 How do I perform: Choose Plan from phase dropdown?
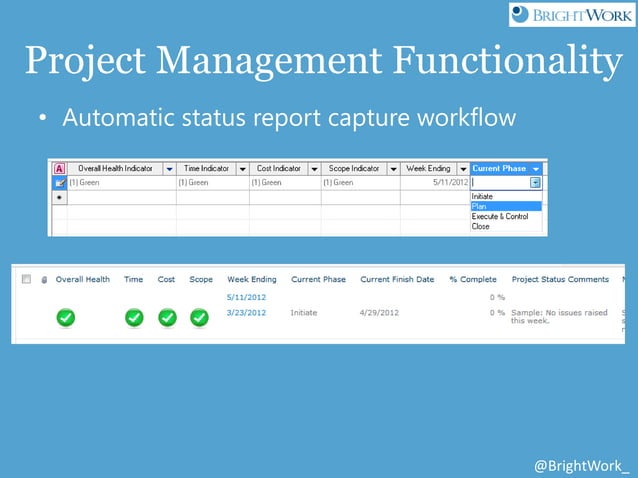(x=506, y=207)
